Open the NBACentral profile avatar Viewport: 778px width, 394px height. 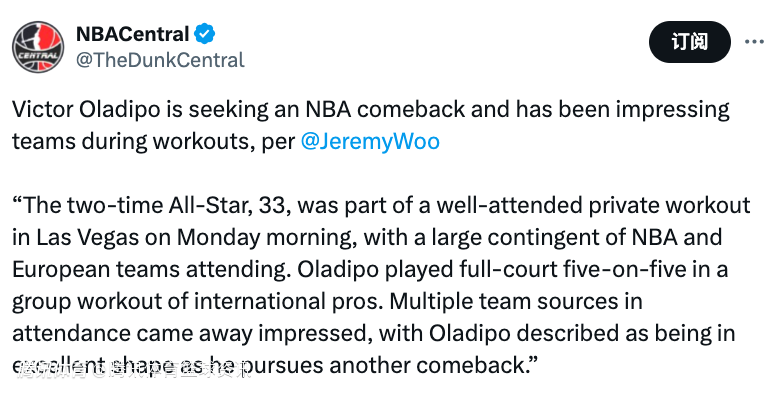(x=38, y=47)
